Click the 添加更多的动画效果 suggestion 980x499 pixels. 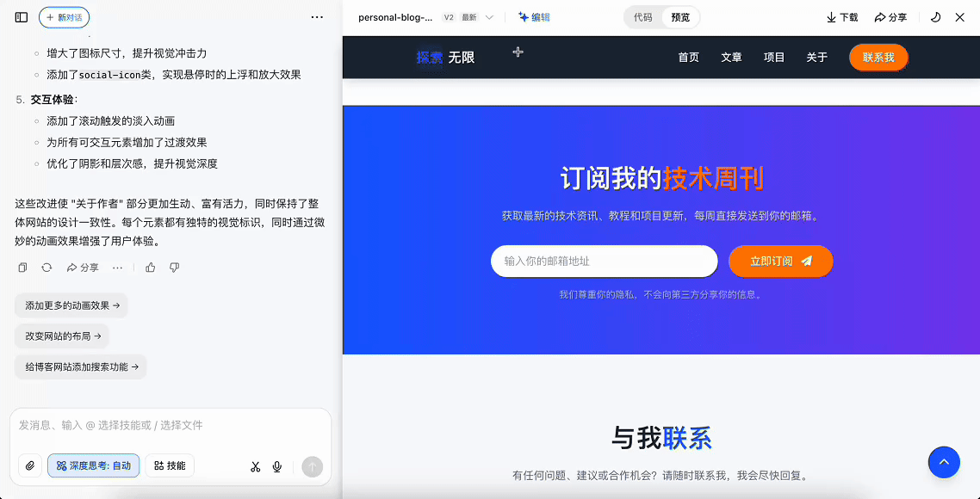(71, 305)
